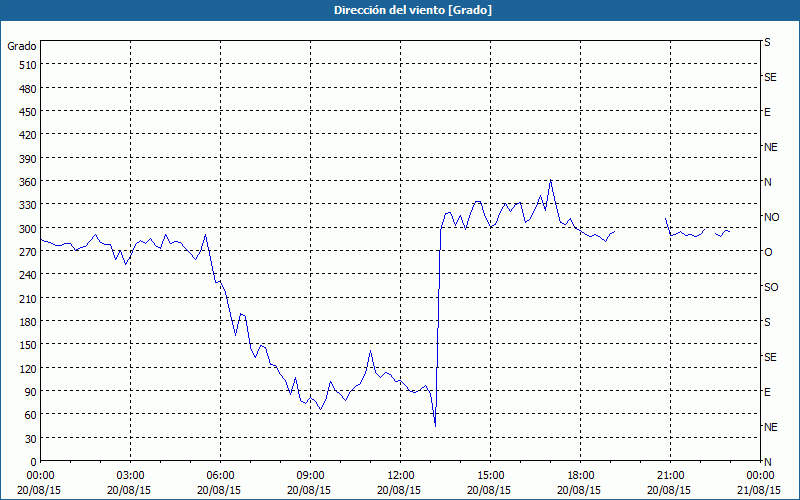Click the "NE" compass label near 390–420
800x500 pixels.
pos(770,147)
